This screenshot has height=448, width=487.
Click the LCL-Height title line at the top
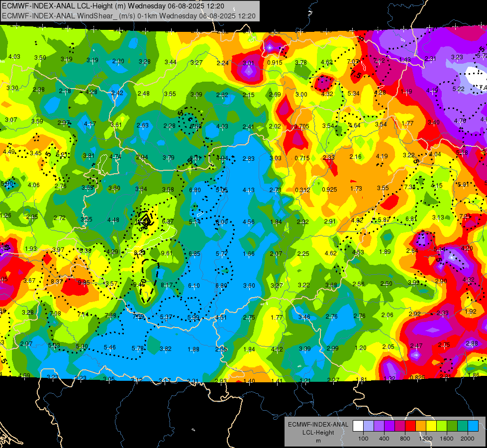click(113, 6)
